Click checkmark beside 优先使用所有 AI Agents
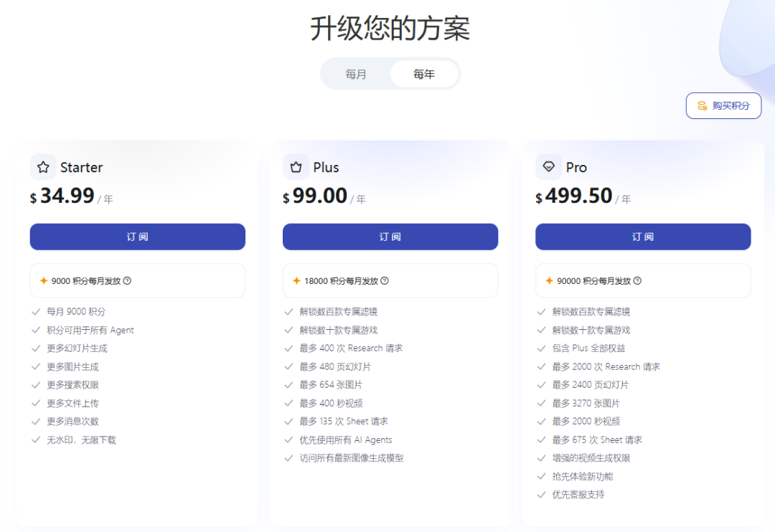Image resolution: width=775 pixels, height=532 pixels. pyautogui.click(x=288, y=440)
